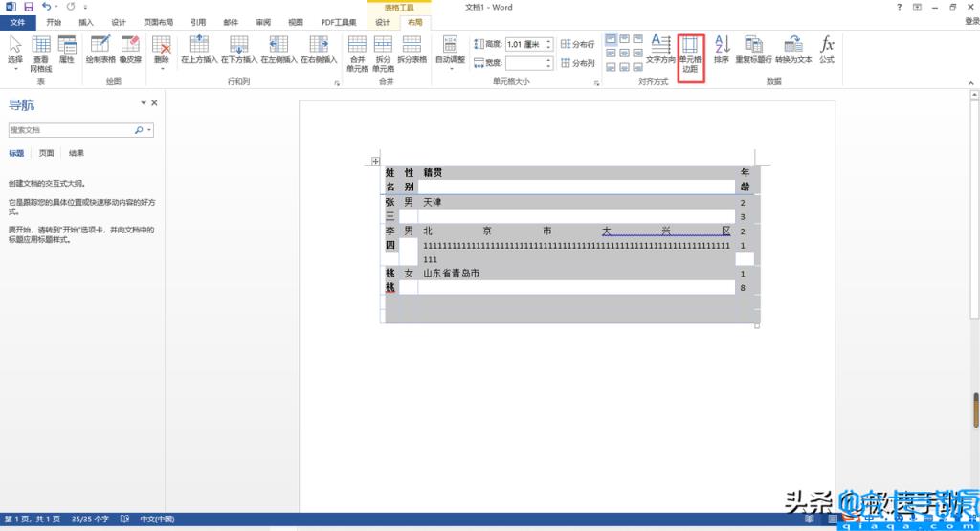Insert a Formula (公式) via fx icon

[x=827, y=51]
